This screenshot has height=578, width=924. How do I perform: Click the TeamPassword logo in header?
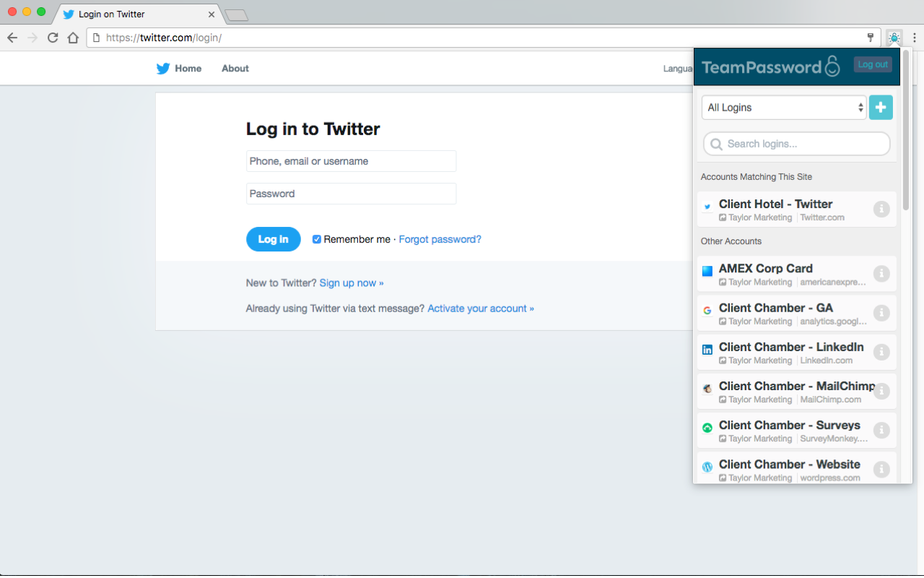tap(771, 66)
